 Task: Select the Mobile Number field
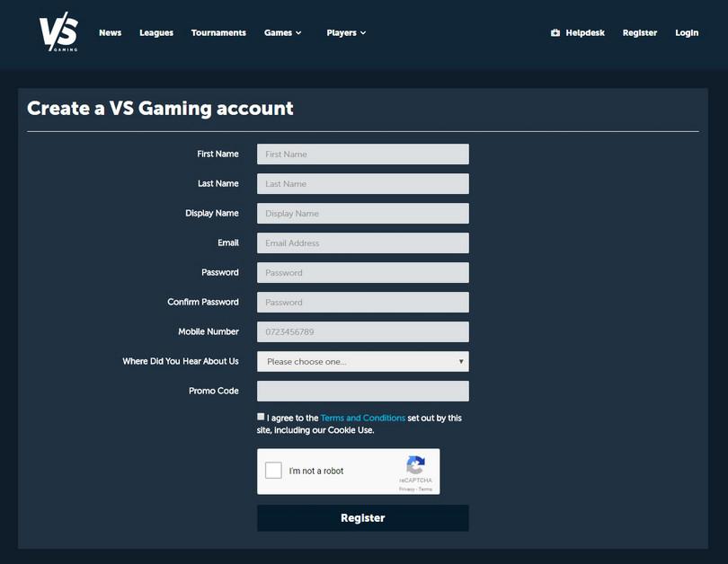pyautogui.click(x=362, y=332)
